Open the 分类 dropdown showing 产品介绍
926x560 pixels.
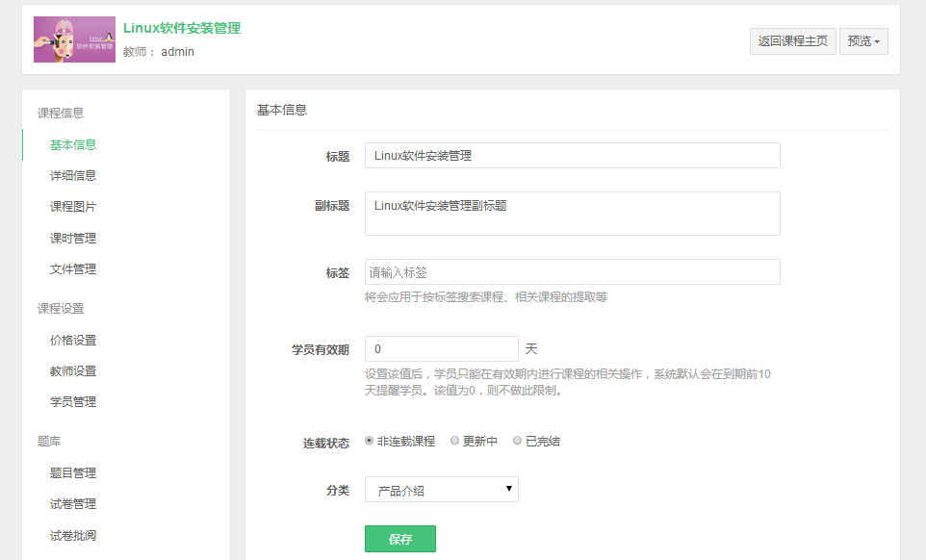pos(442,489)
